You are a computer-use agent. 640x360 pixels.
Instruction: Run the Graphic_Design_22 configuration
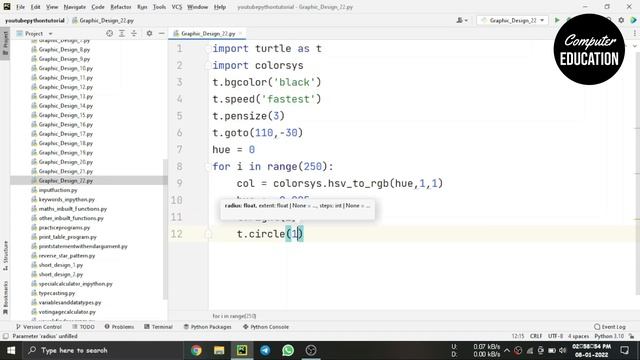tap(557, 20)
